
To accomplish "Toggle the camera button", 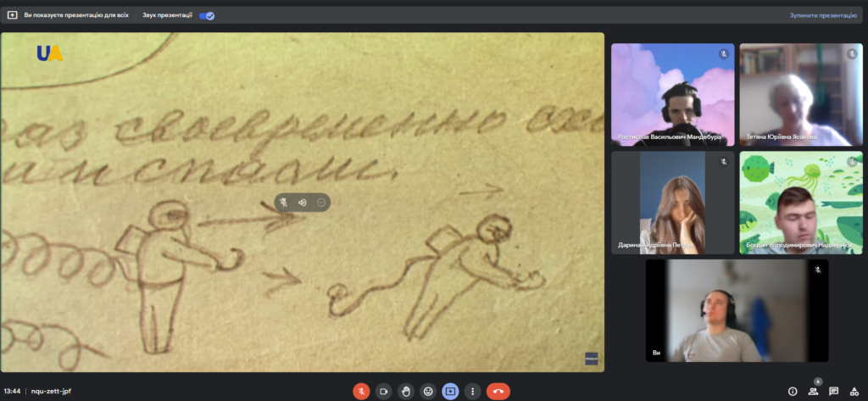I will point(383,391).
